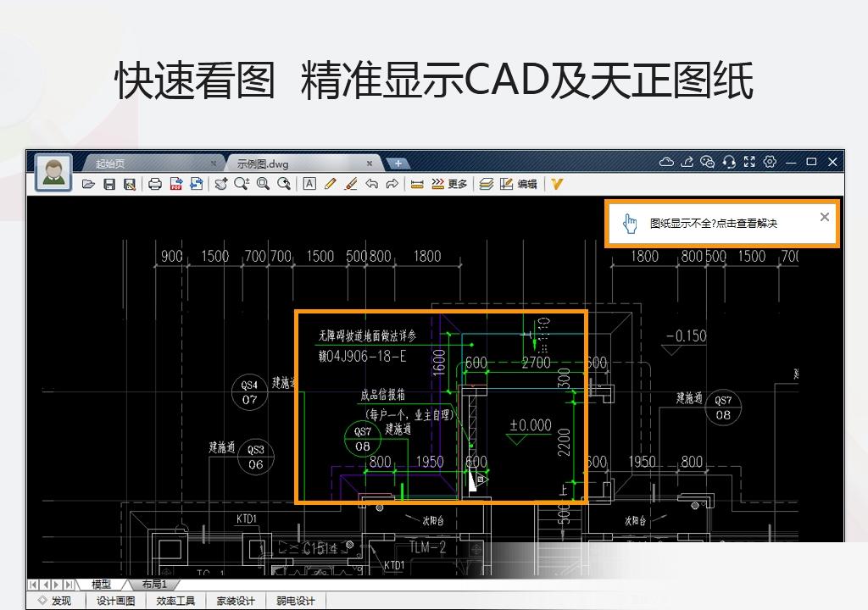Open the 更多 more measurement tools
Screen dimensions: 868x610
click(x=449, y=184)
